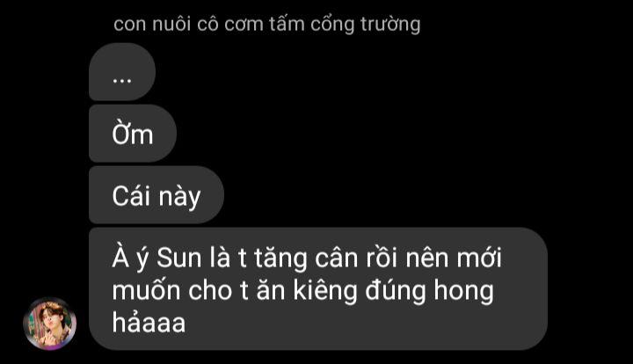Tap "cơm tấm" in the quoted reply text
This screenshot has width=633, height=364.
pyautogui.click(x=264, y=25)
